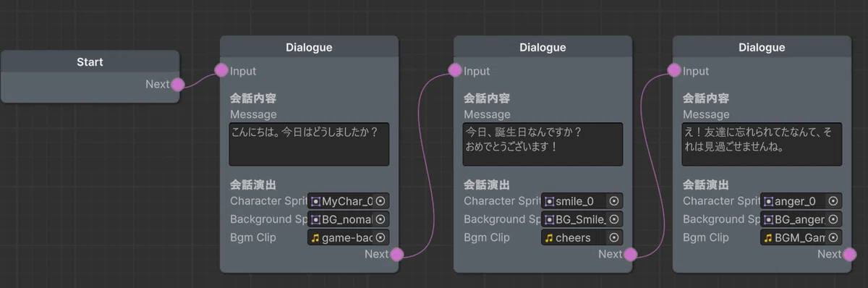This screenshot has width=868, height=288.
Task: Click Bgm Clip label in second Dialogue node
Action: [487, 237]
